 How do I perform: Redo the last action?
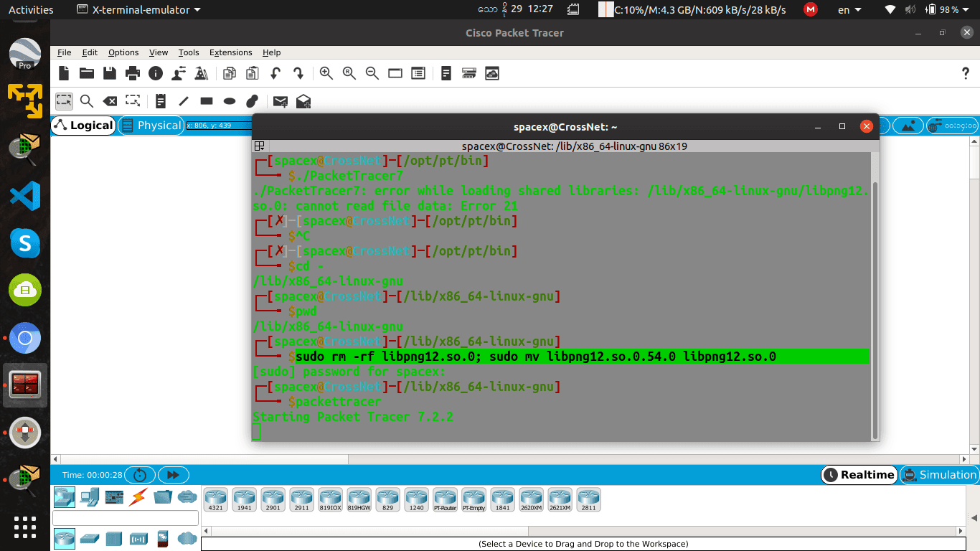pos(298,73)
